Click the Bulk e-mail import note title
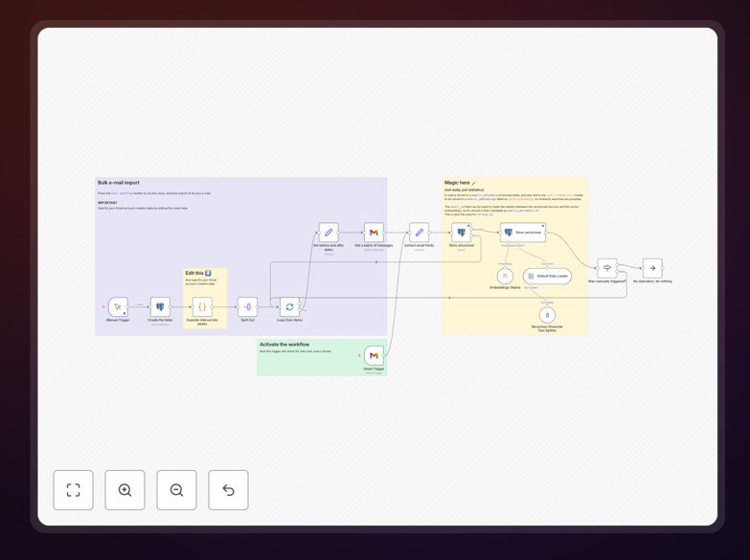Viewport: 750px width, 560px height. coord(119,183)
